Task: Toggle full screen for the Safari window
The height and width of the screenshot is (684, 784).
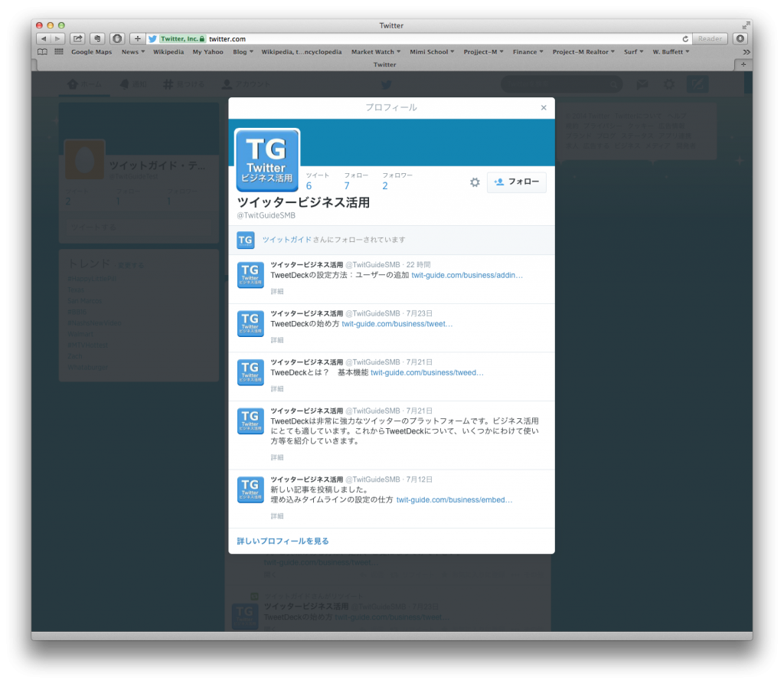Action: point(746,25)
